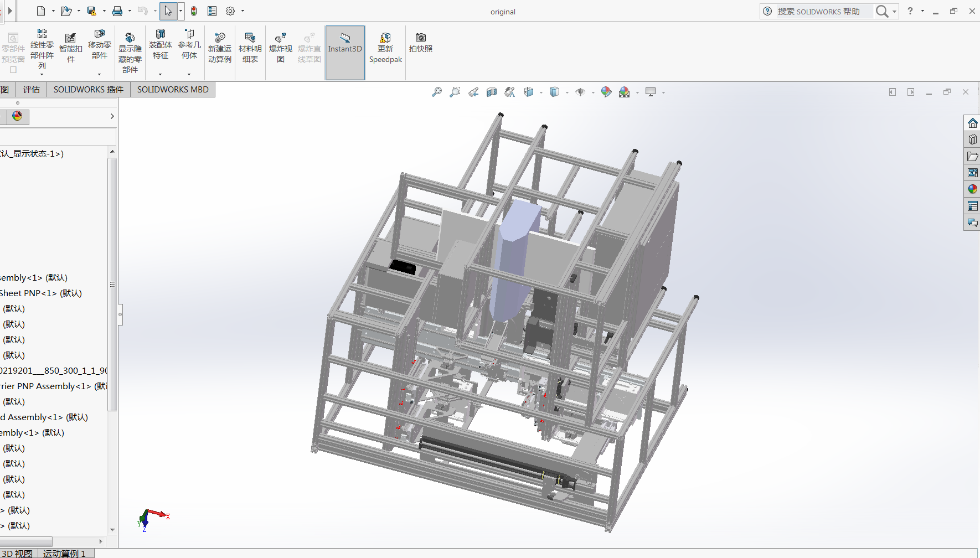Screen dimensions: 980x558
Task: Click the Smart Fasteners (智能扣件) tool
Action: 70,48
